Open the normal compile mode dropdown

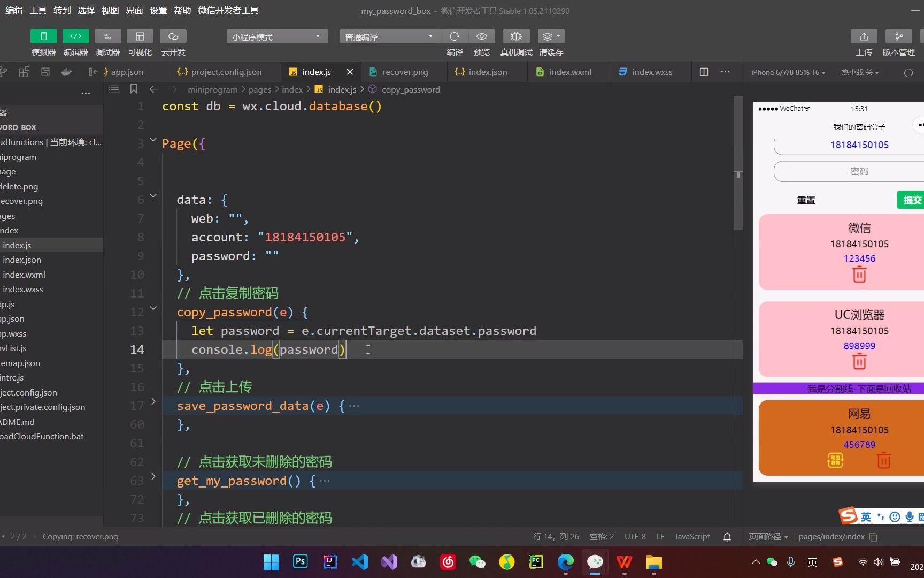(x=390, y=36)
